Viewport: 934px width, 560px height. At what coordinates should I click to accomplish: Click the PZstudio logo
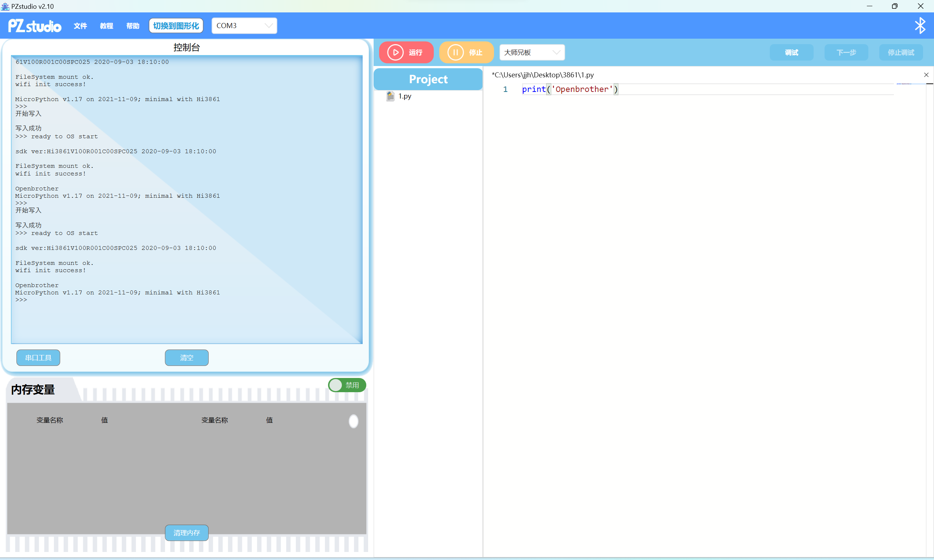35,26
